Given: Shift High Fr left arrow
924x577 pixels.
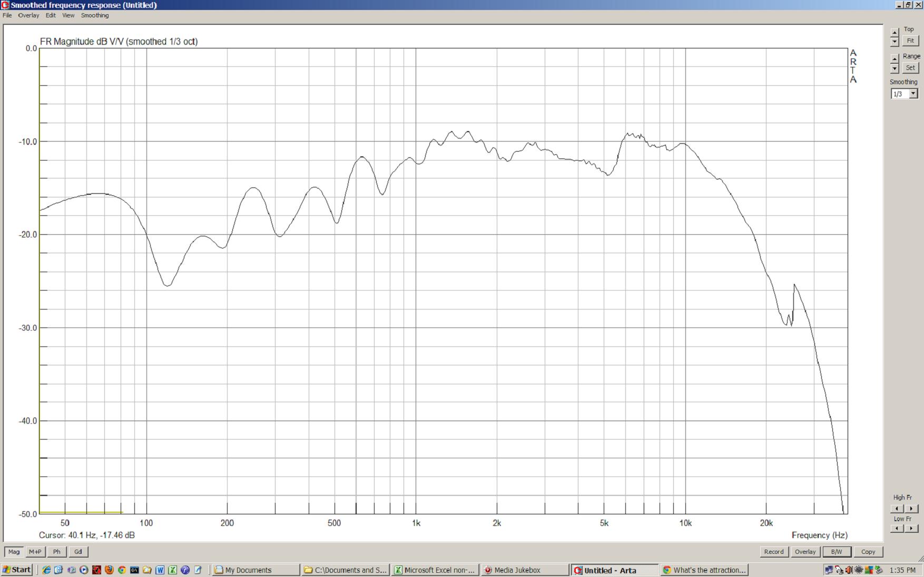Looking at the screenshot, I should (x=897, y=509).
